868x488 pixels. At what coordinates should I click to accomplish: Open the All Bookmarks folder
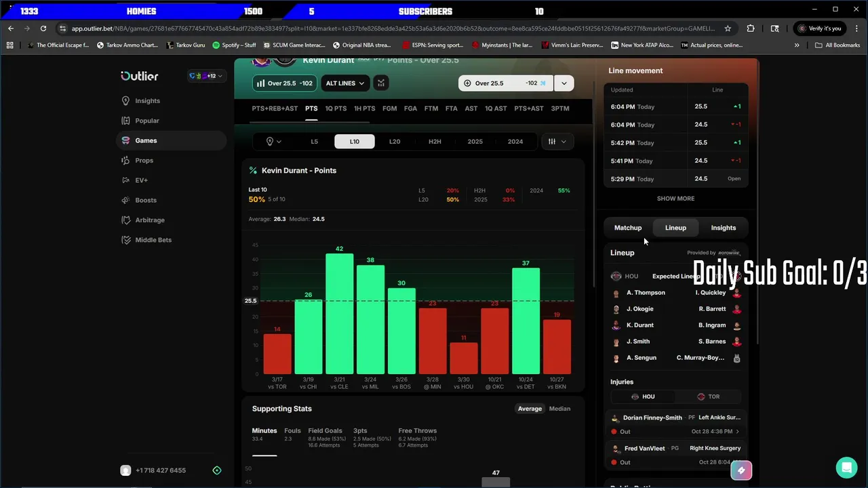click(x=837, y=45)
